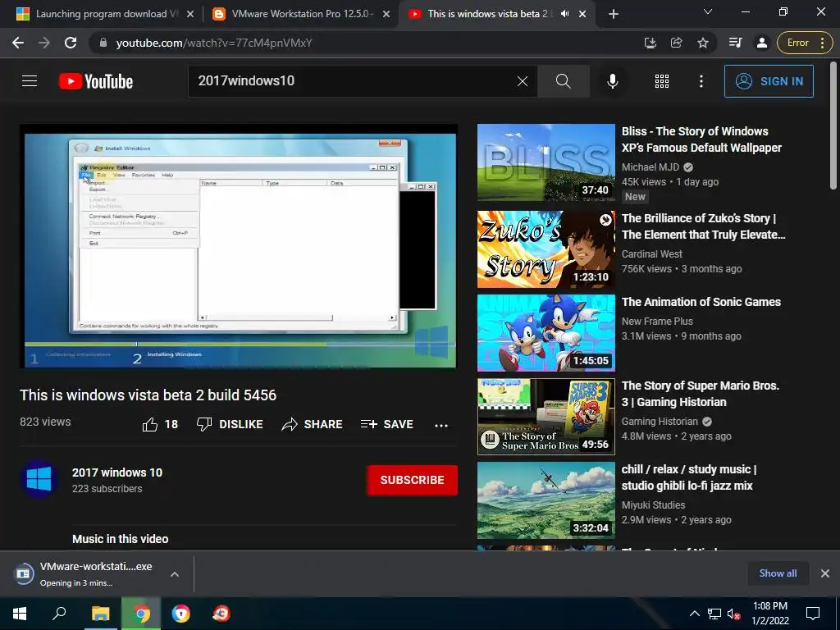840x630 pixels.
Task: Reload the YouTube page
Action: pyautogui.click(x=71, y=43)
